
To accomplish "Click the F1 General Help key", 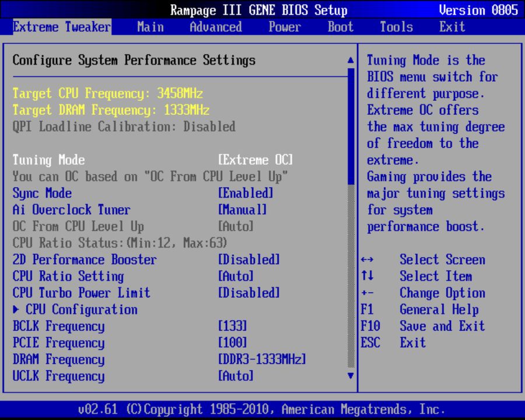I will coord(367,309).
